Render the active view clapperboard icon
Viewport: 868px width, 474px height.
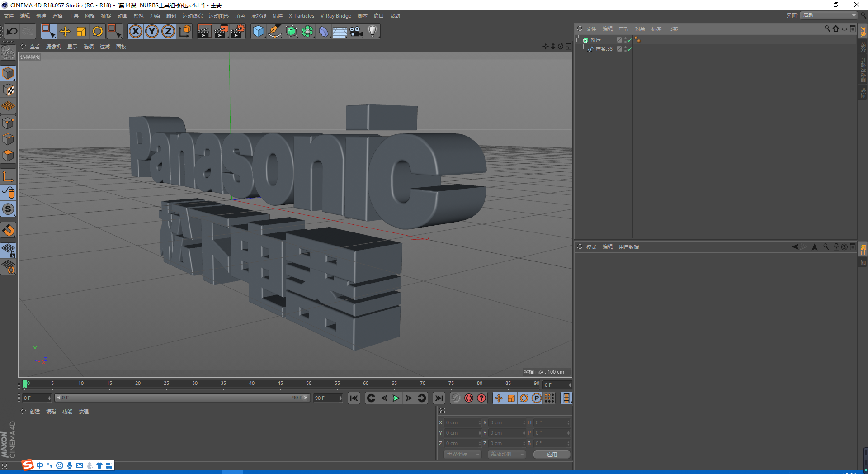[x=204, y=31]
